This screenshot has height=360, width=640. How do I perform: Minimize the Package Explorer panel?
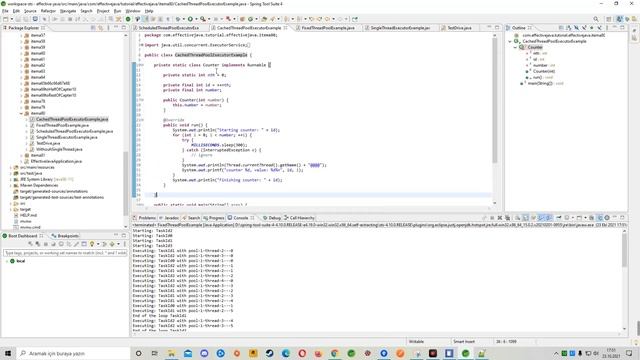[x=116, y=28]
